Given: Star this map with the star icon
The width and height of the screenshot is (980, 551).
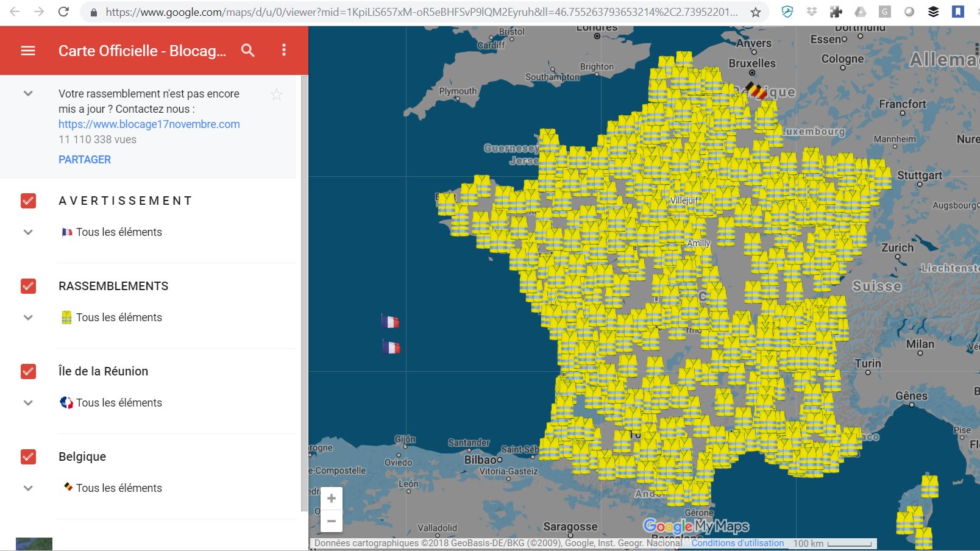Looking at the screenshot, I should 277,94.
